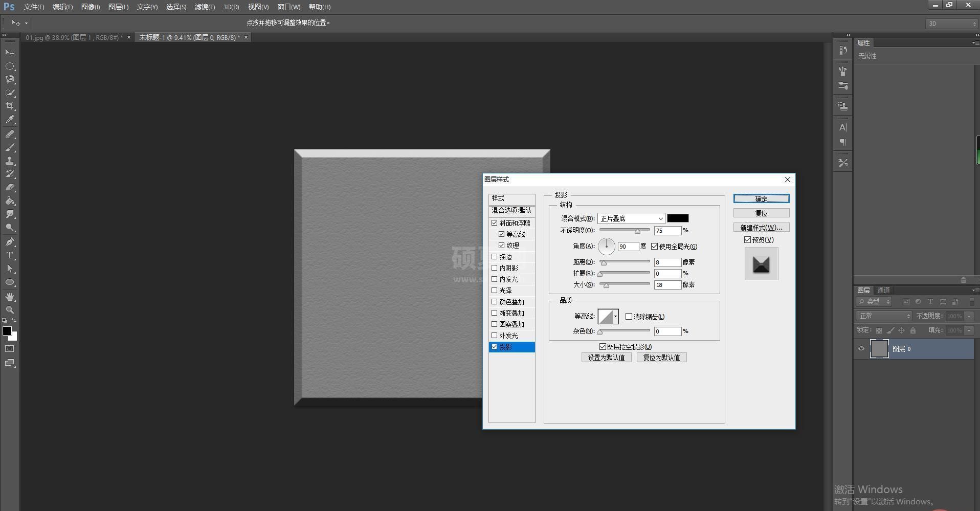This screenshot has width=980, height=511.
Task: Select the Paint Bucket tool
Action: tap(10, 201)
